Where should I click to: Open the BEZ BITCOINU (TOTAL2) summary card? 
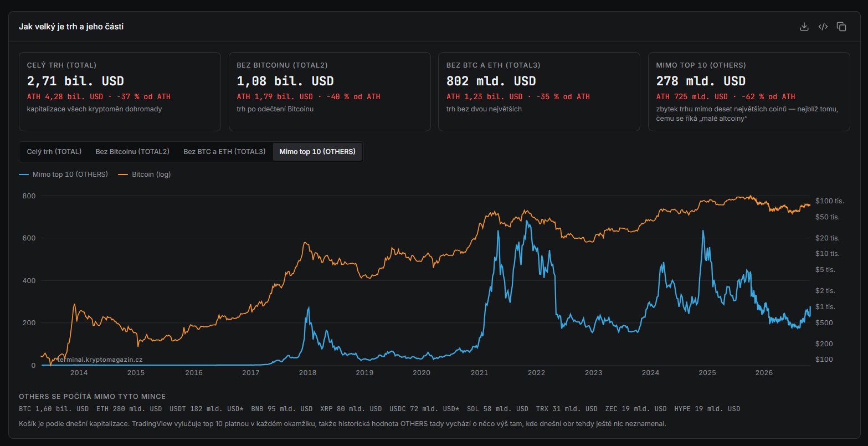click(330, 91)
